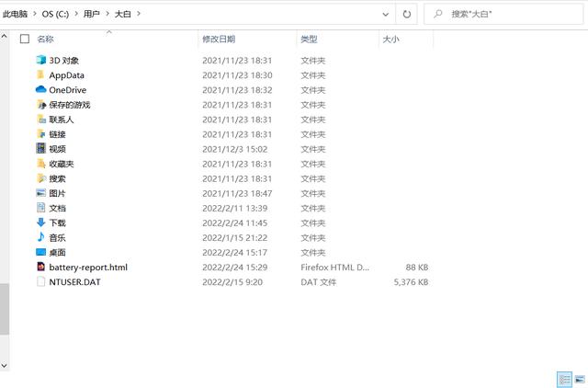Viewport: 588px width, 388px height.
Task: Click the 视频 folder icon
Action: [40, 148]
